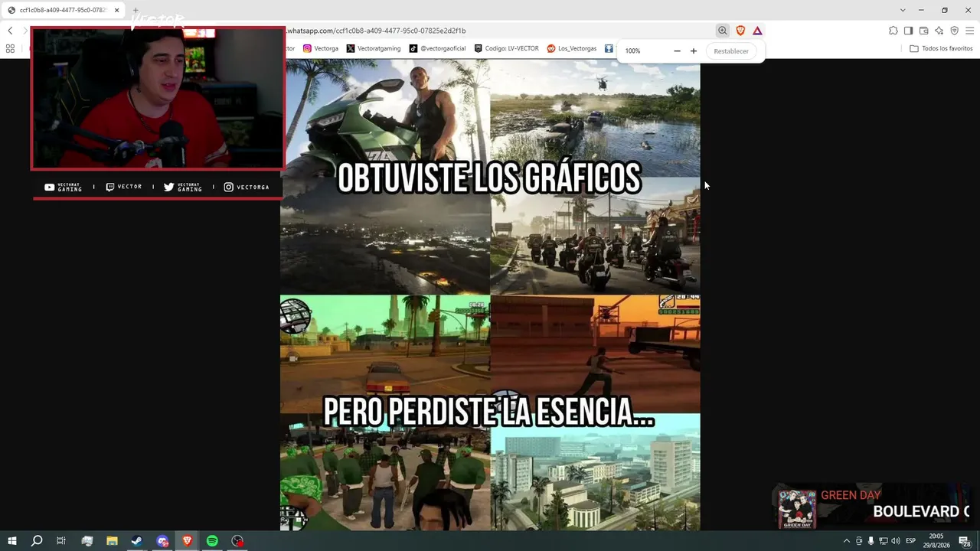
Task: Open the Todos los favoritos folder
Action: click(941, 48)
